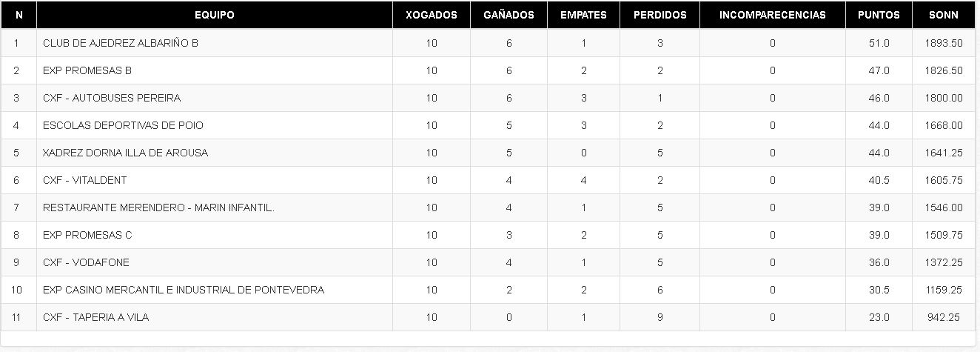Click the N ranking column header
This screenshot has height=352, width=980.
click(19, 15)
